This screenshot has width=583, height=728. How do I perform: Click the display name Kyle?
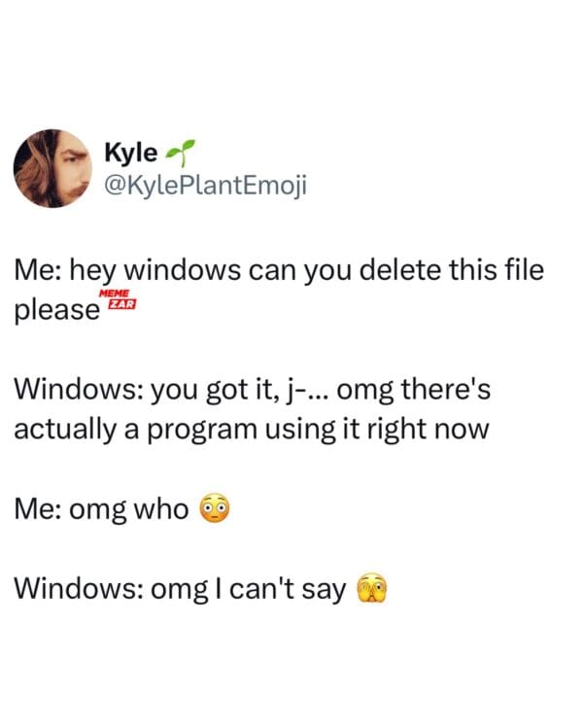click(x=131, y=153)
